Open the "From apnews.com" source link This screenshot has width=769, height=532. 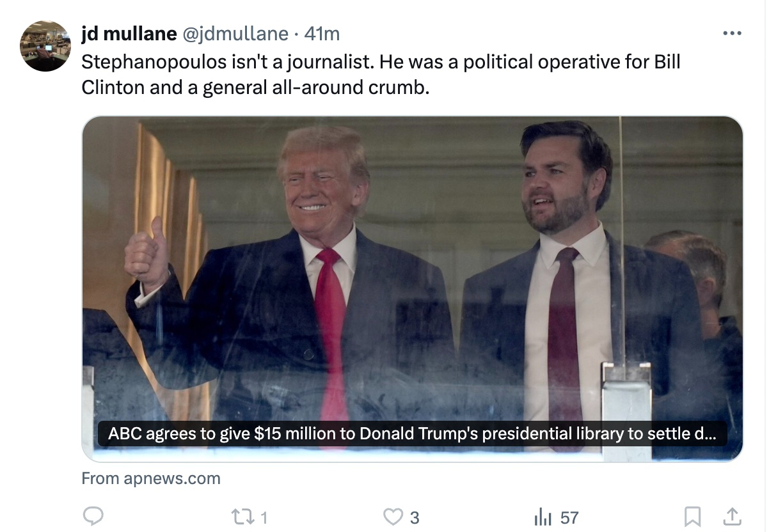[151, 478]
